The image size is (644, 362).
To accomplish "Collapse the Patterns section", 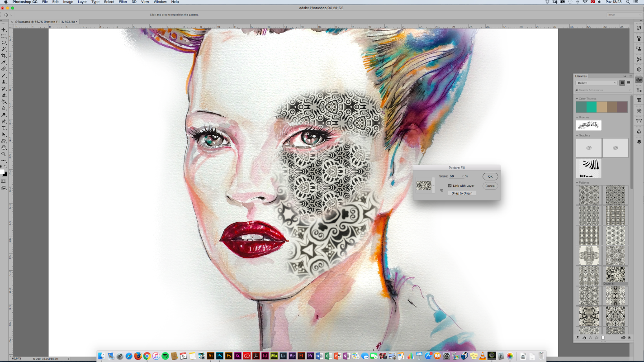I will pos(577,182).
